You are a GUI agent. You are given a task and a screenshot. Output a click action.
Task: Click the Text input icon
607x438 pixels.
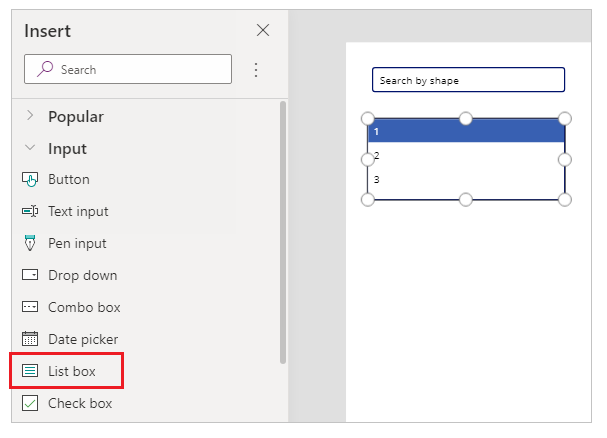(x=30, y=211)
